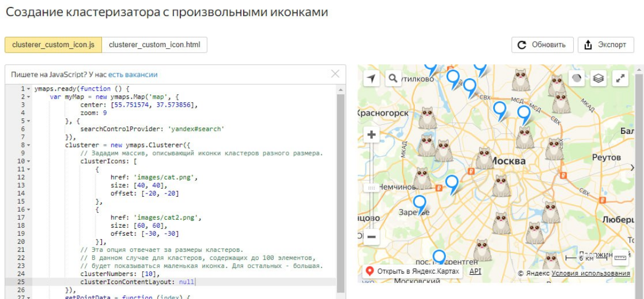This screenshot has height=299, width=644.
Task: Click the 'yandex#search' string in code
Action: 195,129
